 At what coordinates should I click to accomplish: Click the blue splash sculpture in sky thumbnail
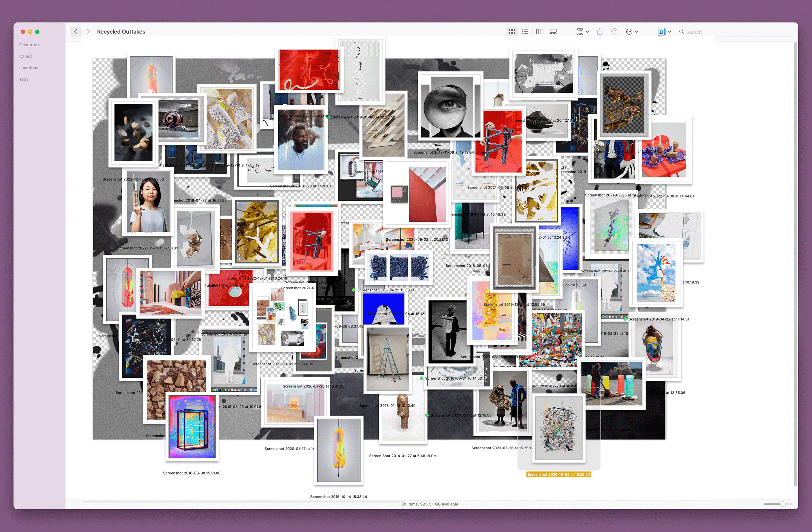point(656,272)
